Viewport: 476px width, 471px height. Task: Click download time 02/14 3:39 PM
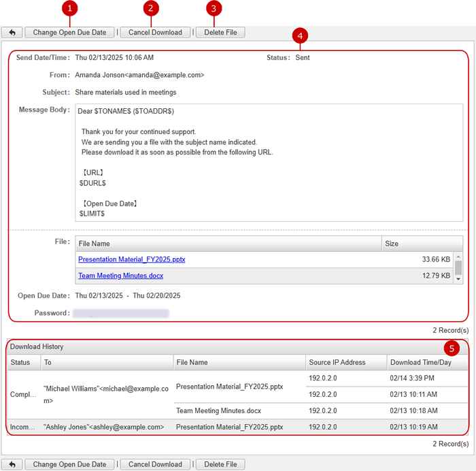(x=412, y=378)
